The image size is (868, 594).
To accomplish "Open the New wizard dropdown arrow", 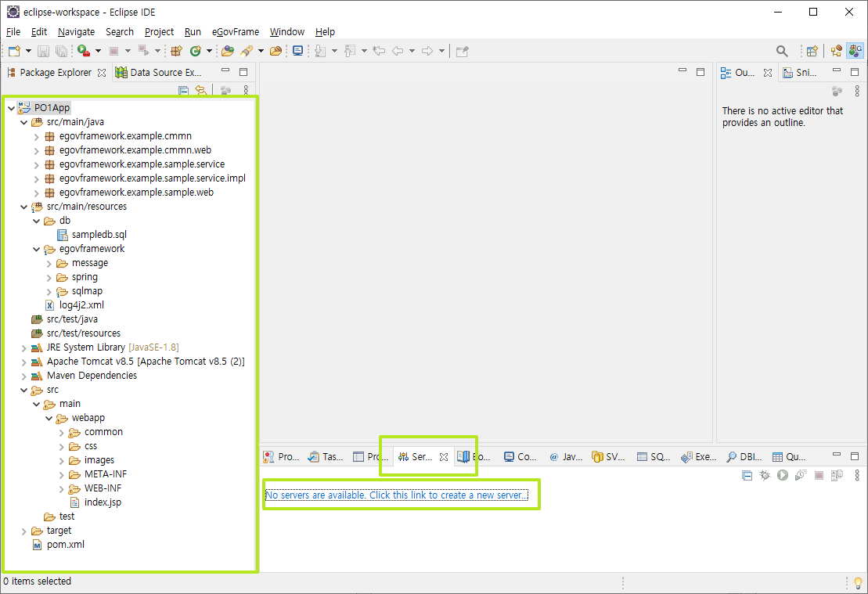I will 28,51.
